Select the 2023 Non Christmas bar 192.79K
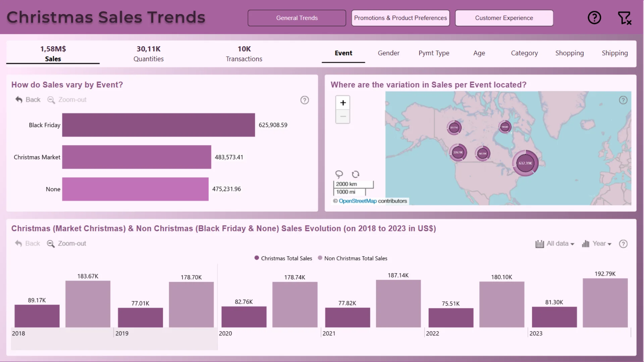This screenshot has height=362, width=644. tap(605, 303)
